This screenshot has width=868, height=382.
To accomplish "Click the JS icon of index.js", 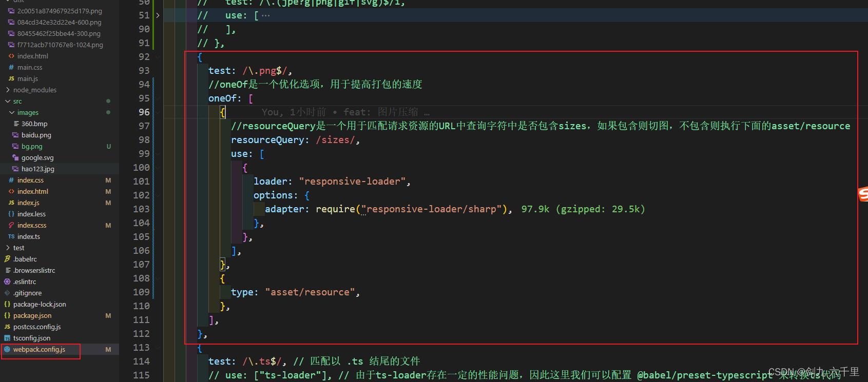I will [11, 203].
